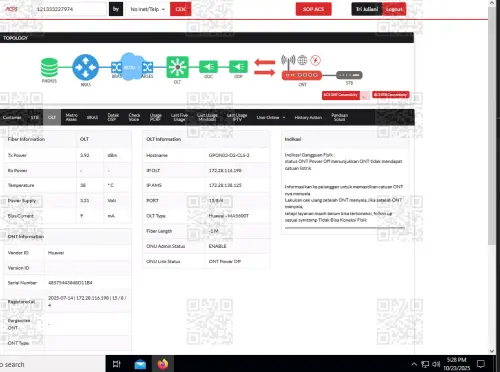Click the right switch icon beside Metro cloud
Image resolution: width=500 pixels, height=372 pixels.
pos(147,68)
